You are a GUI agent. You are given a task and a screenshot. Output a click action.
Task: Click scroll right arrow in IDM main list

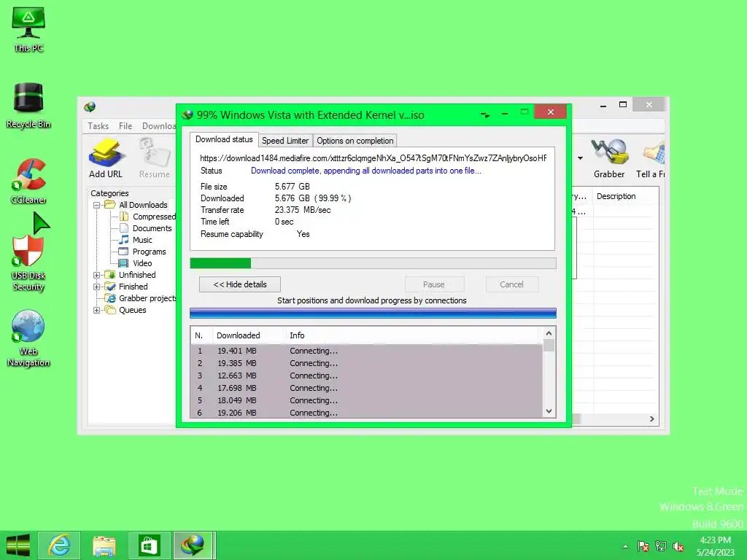651,419
